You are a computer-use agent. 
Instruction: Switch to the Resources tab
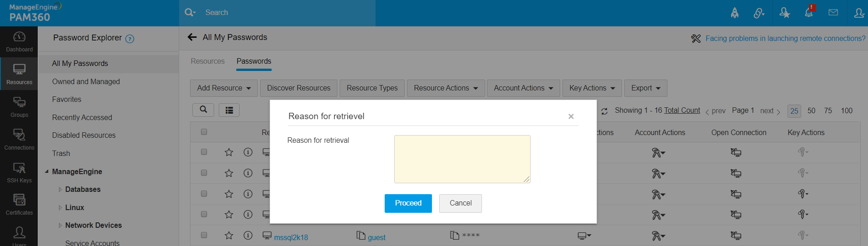click(207, 61)
